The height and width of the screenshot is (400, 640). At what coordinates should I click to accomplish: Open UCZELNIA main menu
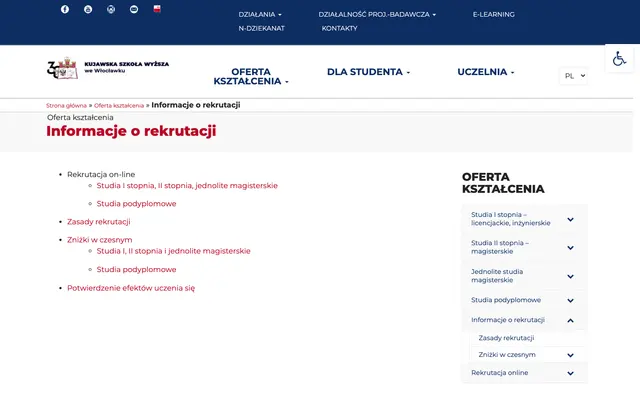[x=486, y=72]
